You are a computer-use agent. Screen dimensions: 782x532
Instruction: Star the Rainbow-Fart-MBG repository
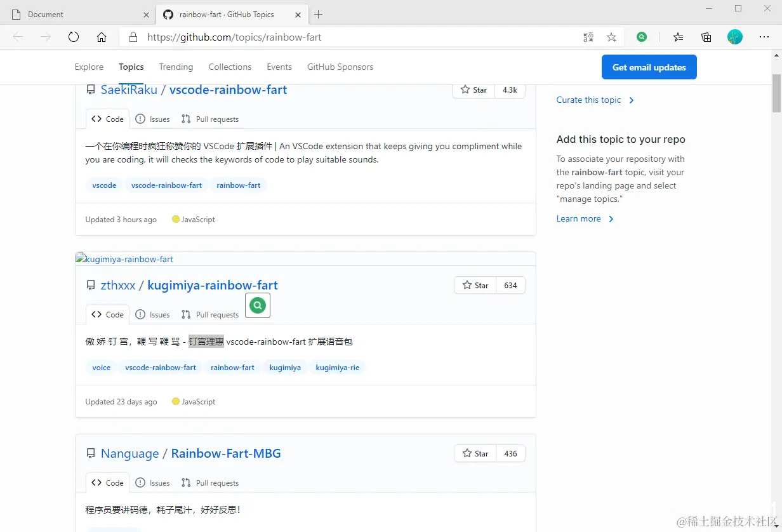coord(475,454)
